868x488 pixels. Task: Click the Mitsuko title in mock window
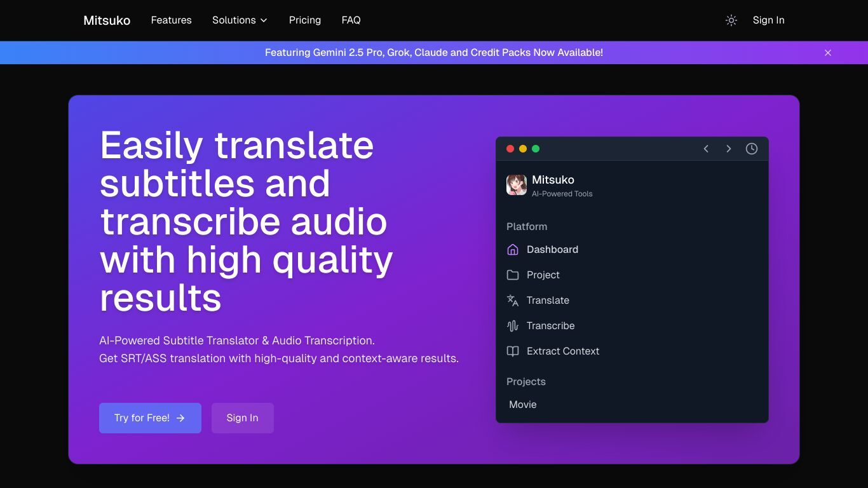coord(553,180)
